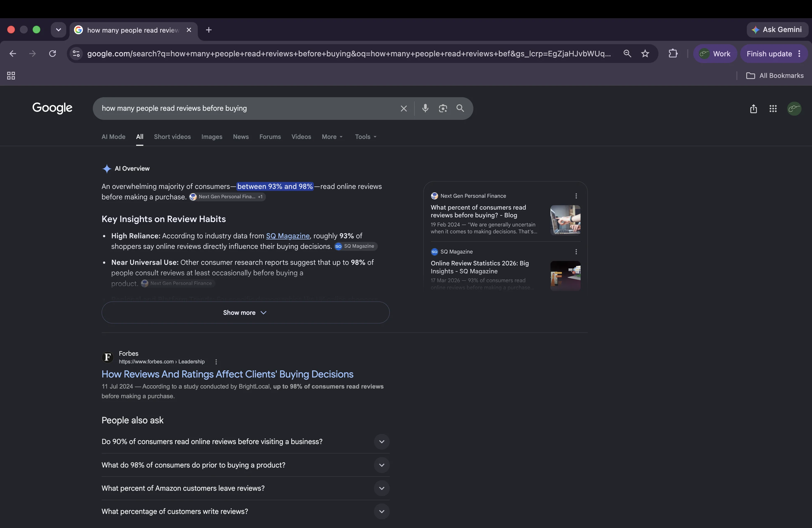Open the Google account avatar

tap(794, 109)
